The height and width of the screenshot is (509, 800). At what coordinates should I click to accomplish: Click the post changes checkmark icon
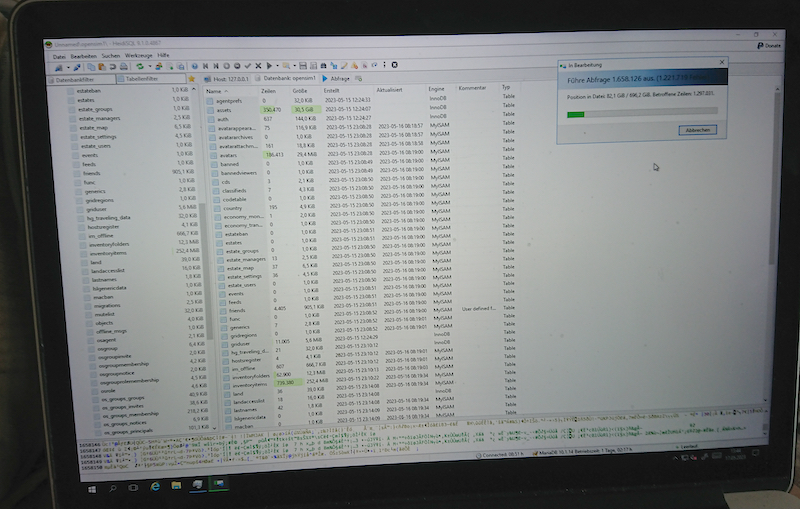[x=247, y=66]
